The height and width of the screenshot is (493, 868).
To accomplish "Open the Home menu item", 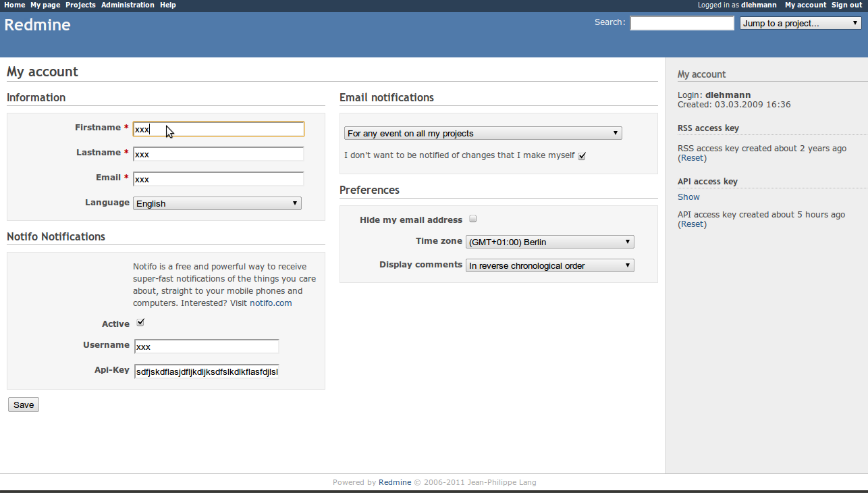I will (x=14, y=5).
